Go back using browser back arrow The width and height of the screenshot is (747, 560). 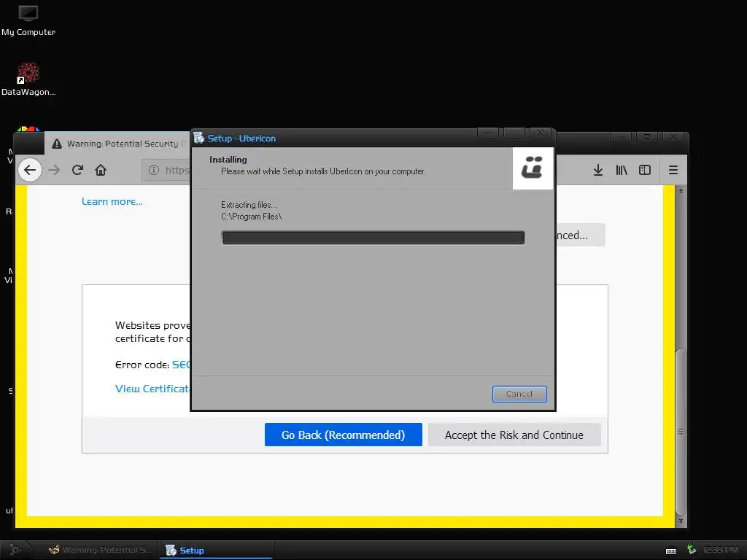click(30, 170)
